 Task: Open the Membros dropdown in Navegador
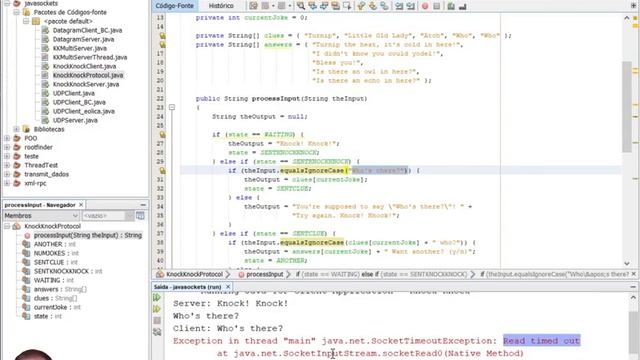tap(41, 216)
